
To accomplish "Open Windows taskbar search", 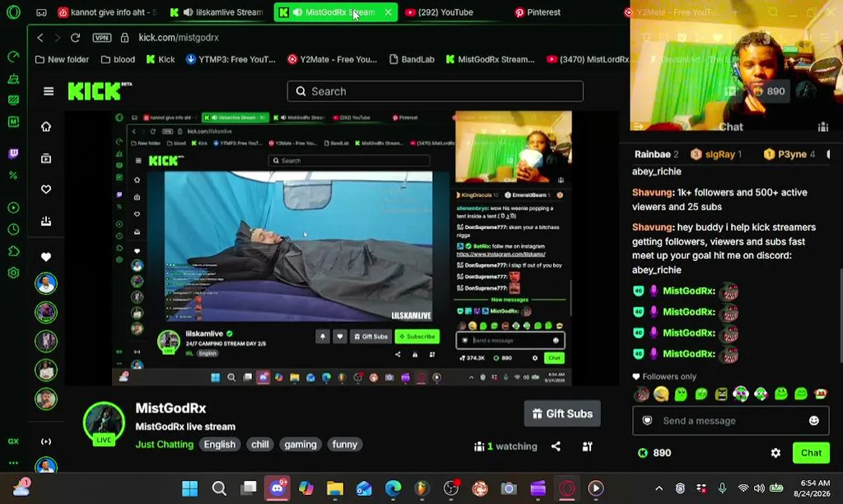I will point(219,489).
